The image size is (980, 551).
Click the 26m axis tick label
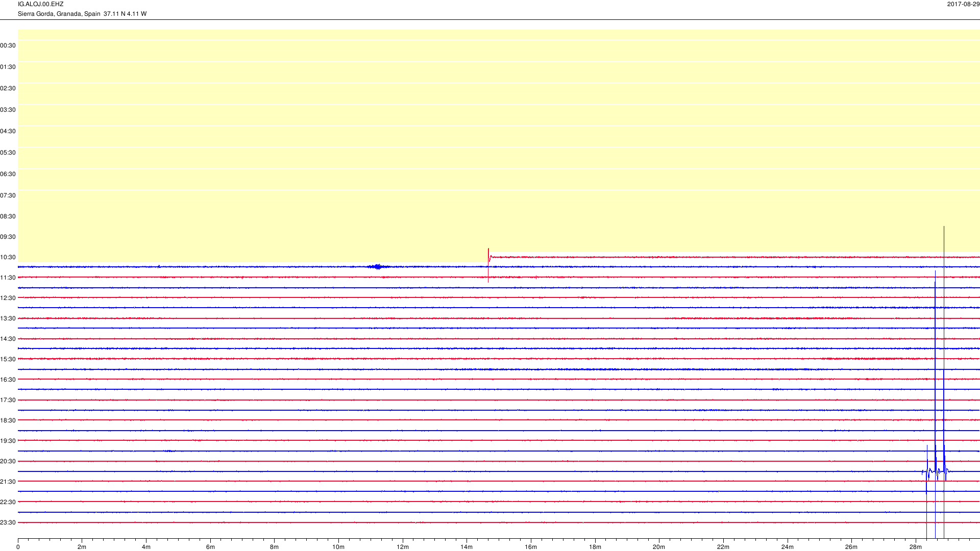pos(851,547)
